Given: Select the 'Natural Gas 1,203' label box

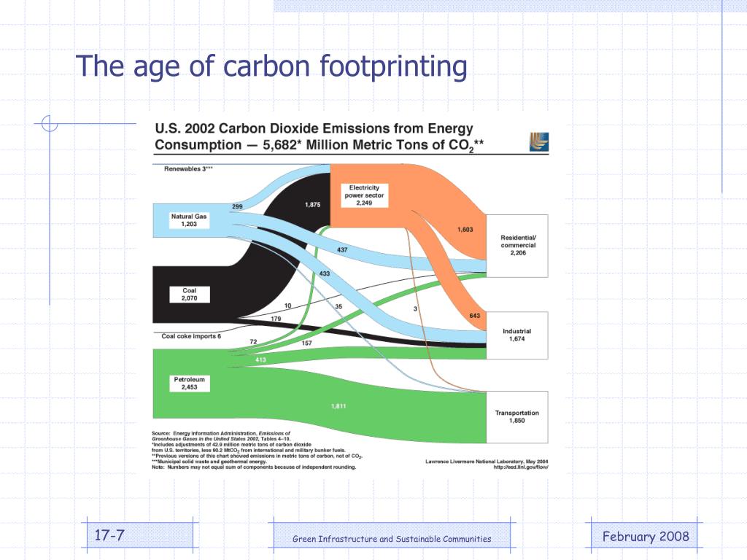Looking at the screenshot, I should tap(189, 220).
